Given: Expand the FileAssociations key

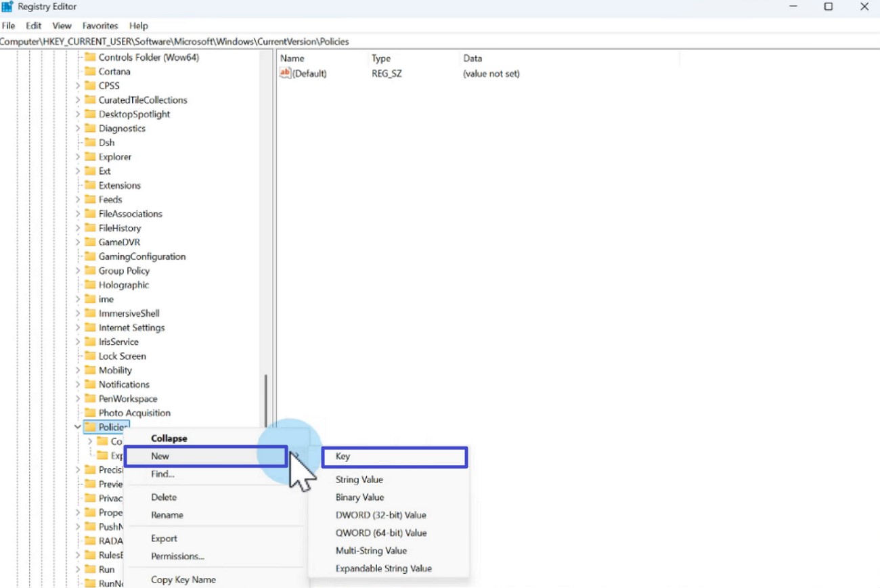Looking at the screenshot, I should tap(78, 214).
